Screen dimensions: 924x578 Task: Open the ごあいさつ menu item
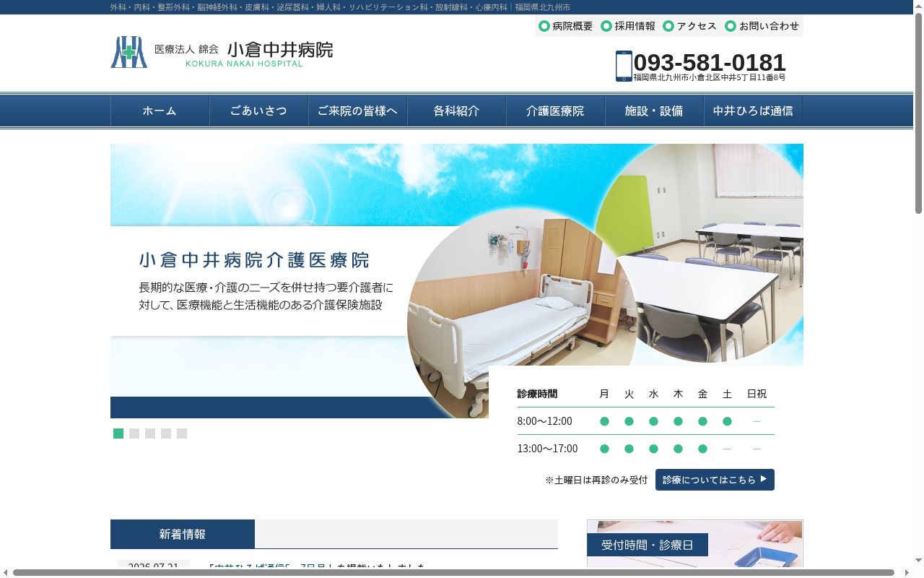[258, 111]
